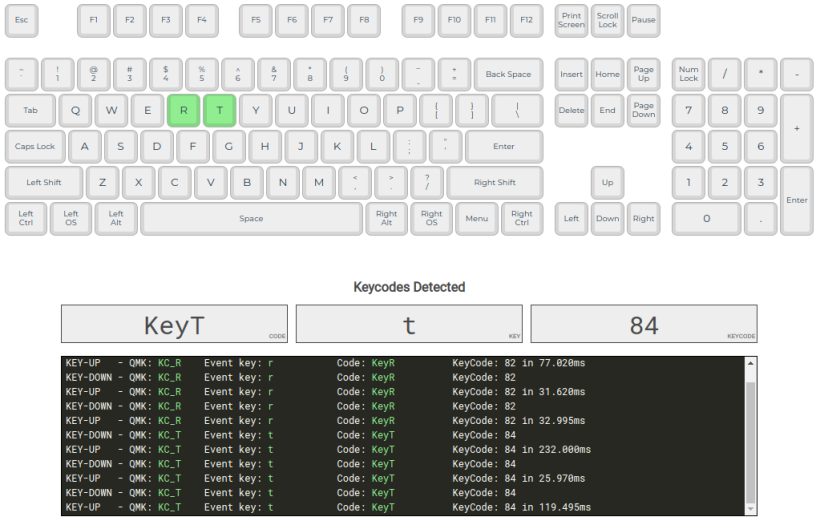Click the keycode 84 display box

point(643,325)
